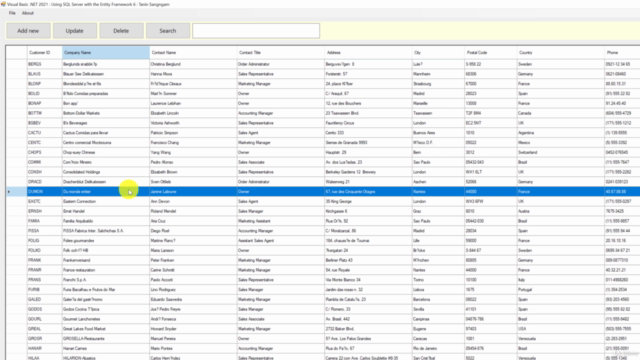Screen dimensions: 640x360
Task: Sort by Address column header
Action: click(368, 53)
